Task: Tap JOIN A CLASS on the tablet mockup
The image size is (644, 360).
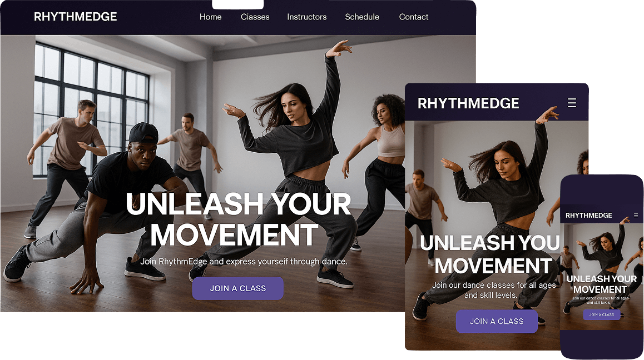Action: click(x=497, y=322)
